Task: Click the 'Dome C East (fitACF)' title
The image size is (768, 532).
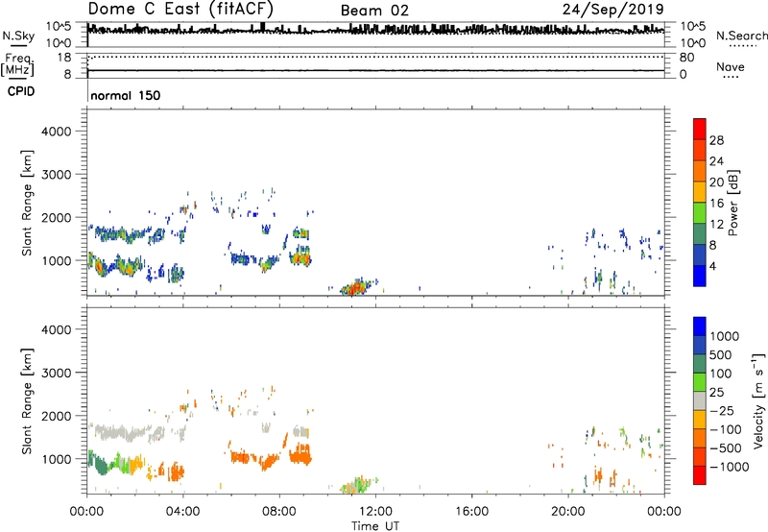Action: [180, 9]
